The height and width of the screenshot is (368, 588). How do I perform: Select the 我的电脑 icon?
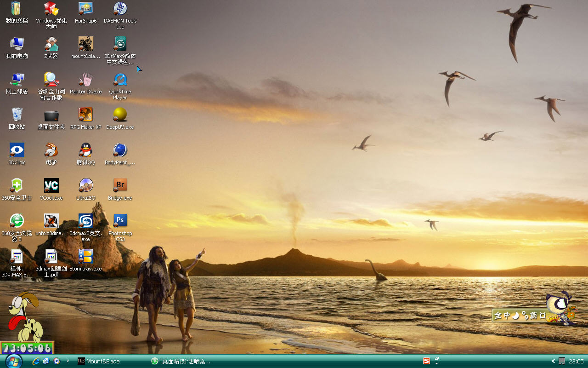point(17,48)
